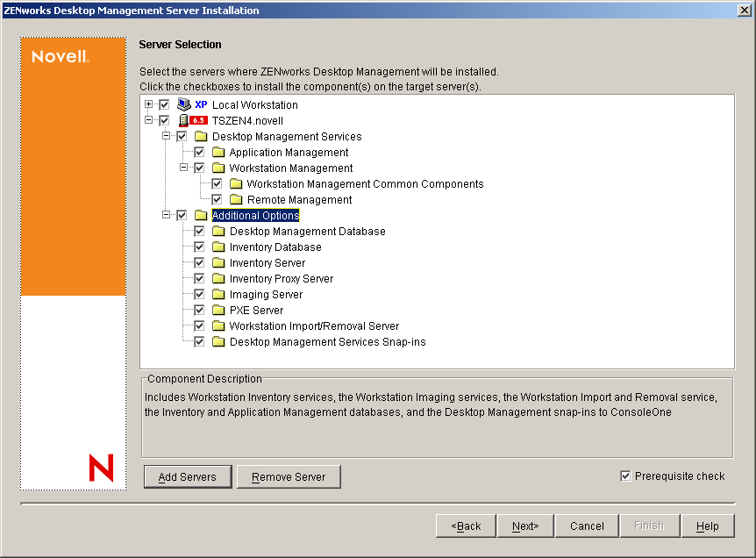Click the orange Novell logo panel
The width and height of the screenshot is (756, 558).
70,158
